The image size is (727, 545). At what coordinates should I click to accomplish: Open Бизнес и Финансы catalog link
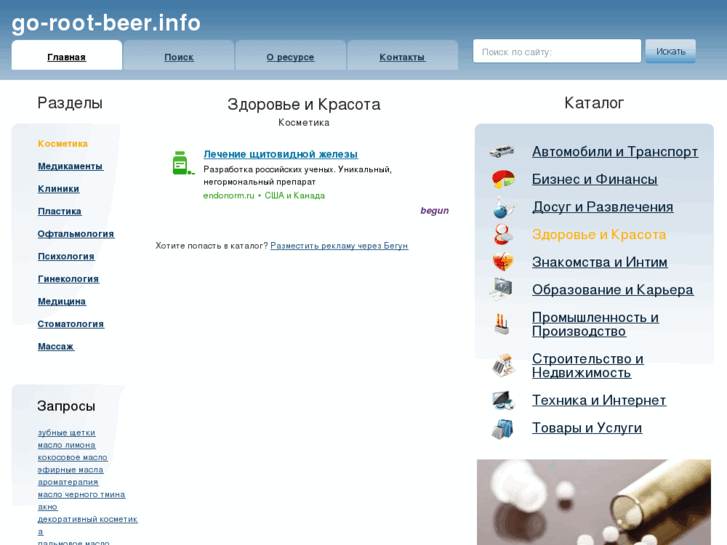[x=594, y=179]
